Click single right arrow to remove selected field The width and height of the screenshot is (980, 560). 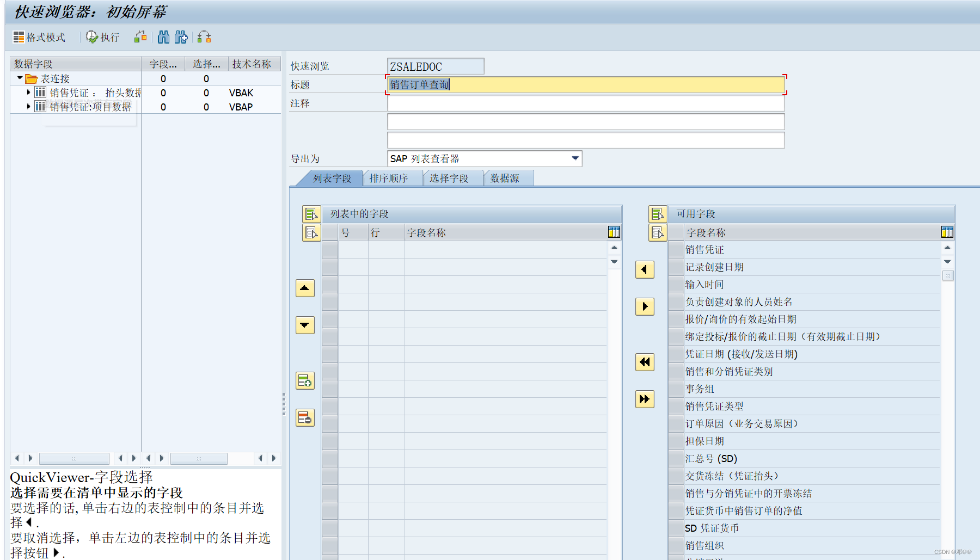tap(645, 306)
